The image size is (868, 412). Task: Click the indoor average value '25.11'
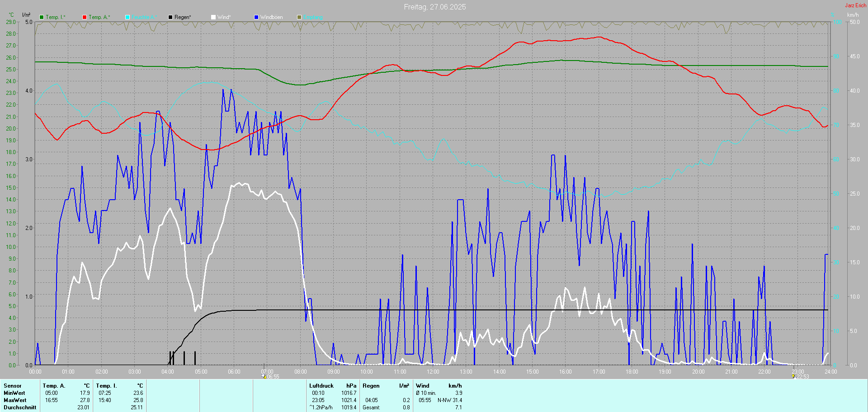(x=137, y=407)
